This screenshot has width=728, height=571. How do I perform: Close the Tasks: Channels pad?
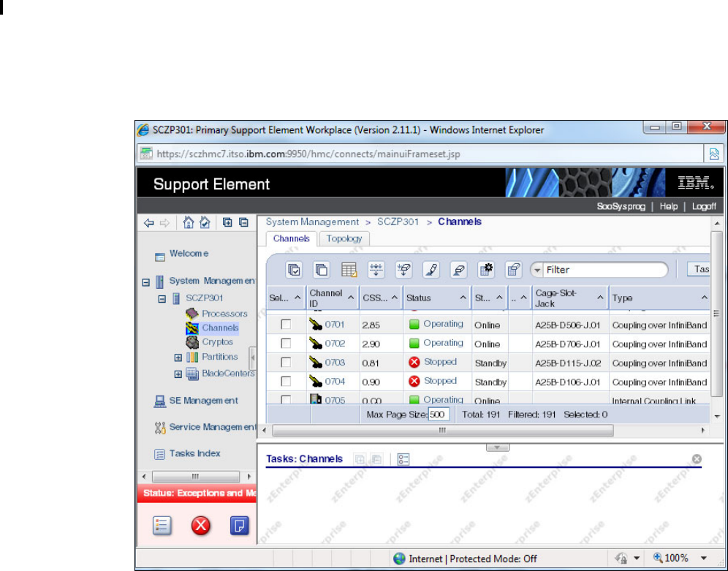[697, 458]
